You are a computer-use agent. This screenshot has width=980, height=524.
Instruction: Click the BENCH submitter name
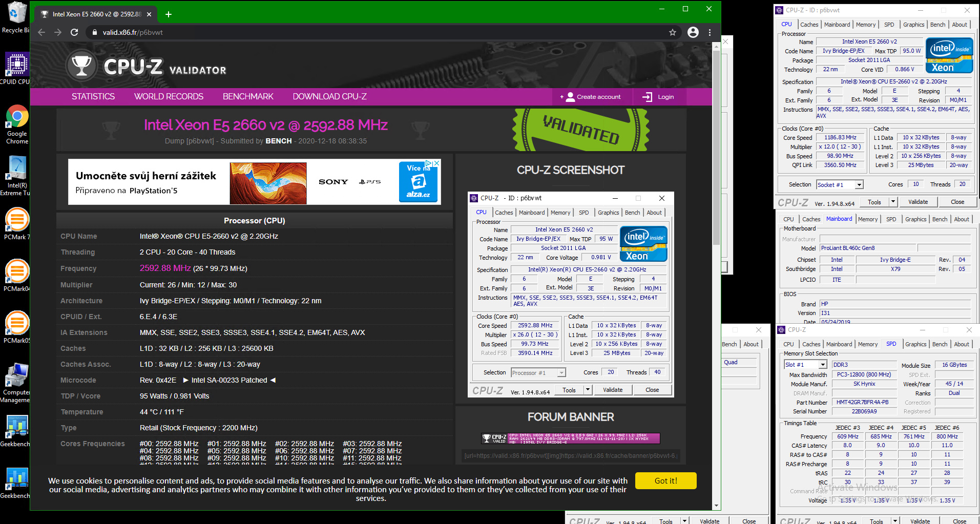point(278,141)
